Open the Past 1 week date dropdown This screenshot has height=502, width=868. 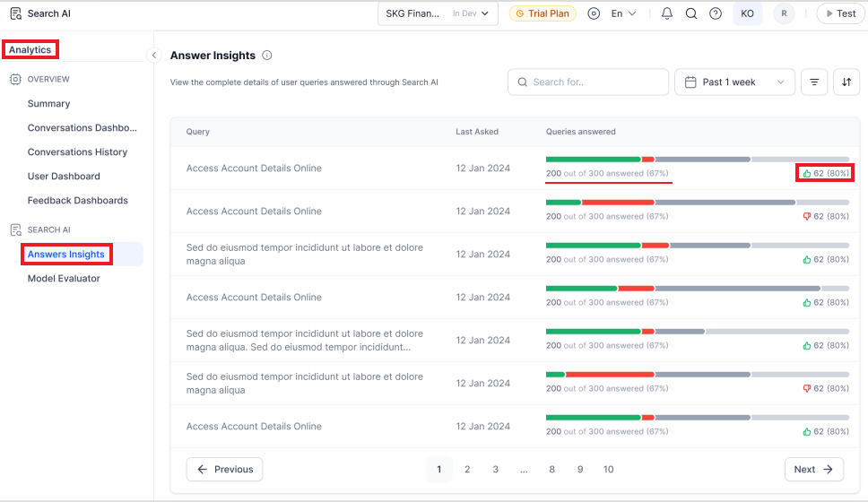click(x=734, y=82)
